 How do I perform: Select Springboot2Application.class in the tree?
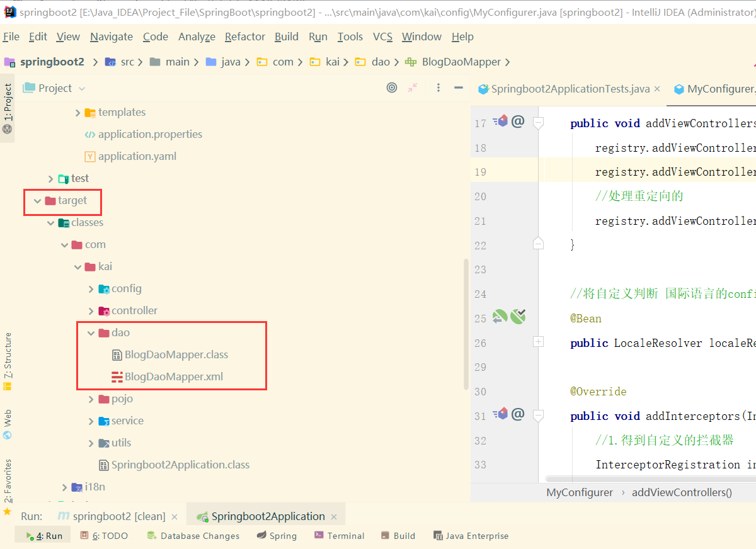click(174, 465)
